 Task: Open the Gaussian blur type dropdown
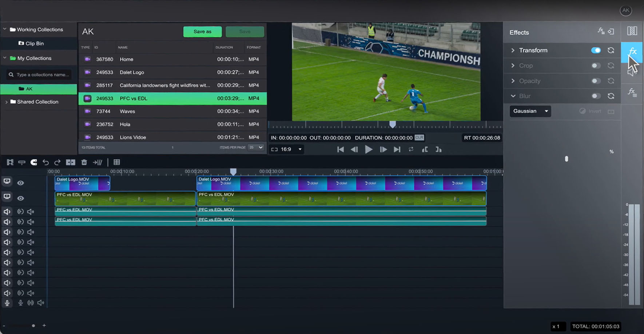[x=530, y=111]
